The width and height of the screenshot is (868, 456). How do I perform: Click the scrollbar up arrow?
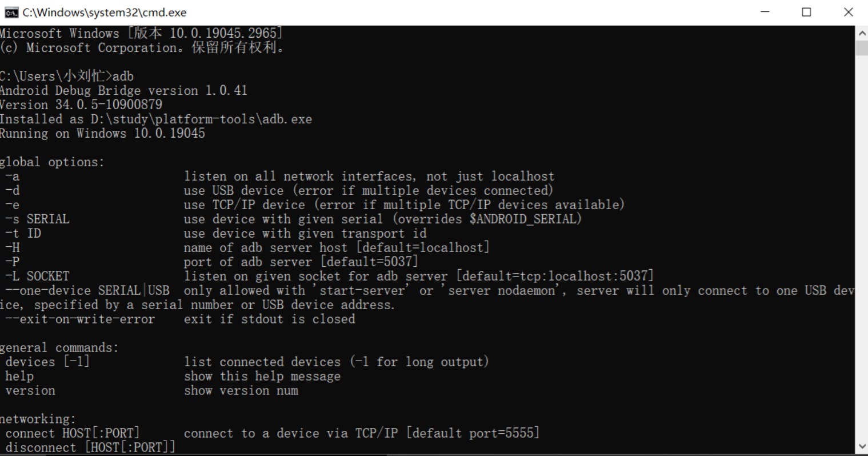[862, 33]
